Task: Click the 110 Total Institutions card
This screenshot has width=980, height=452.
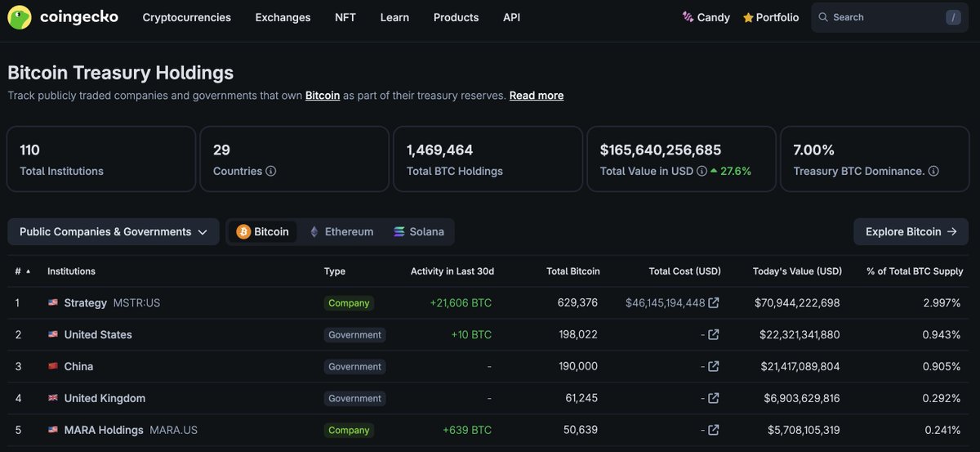Action: pos(101,159)
